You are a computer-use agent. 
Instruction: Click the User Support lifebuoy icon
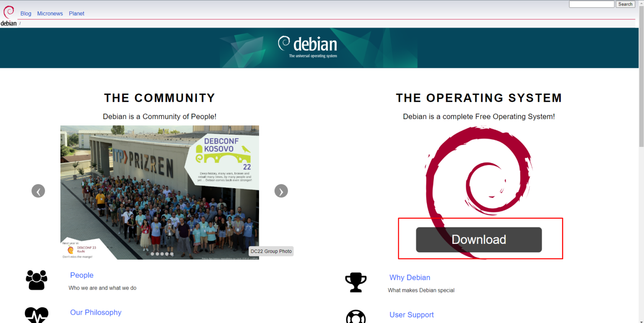356,316
